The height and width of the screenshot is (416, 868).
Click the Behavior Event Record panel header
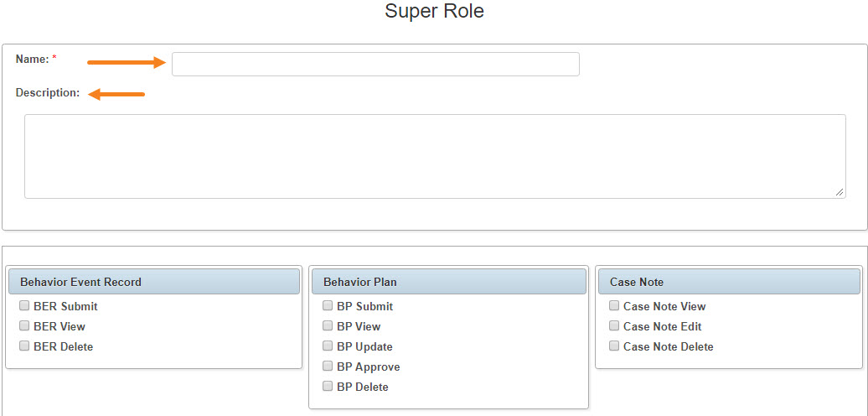click(154, 282)
